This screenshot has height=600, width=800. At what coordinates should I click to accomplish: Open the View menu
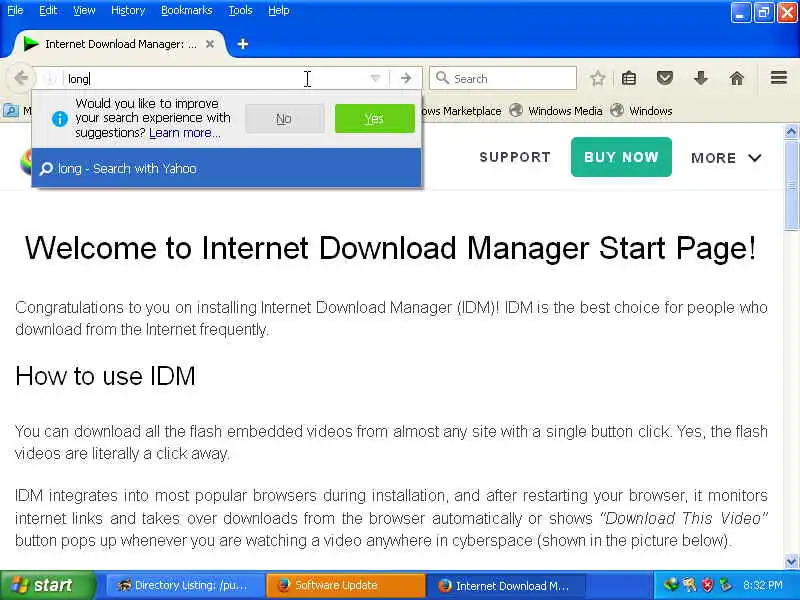tap(84, 10)
